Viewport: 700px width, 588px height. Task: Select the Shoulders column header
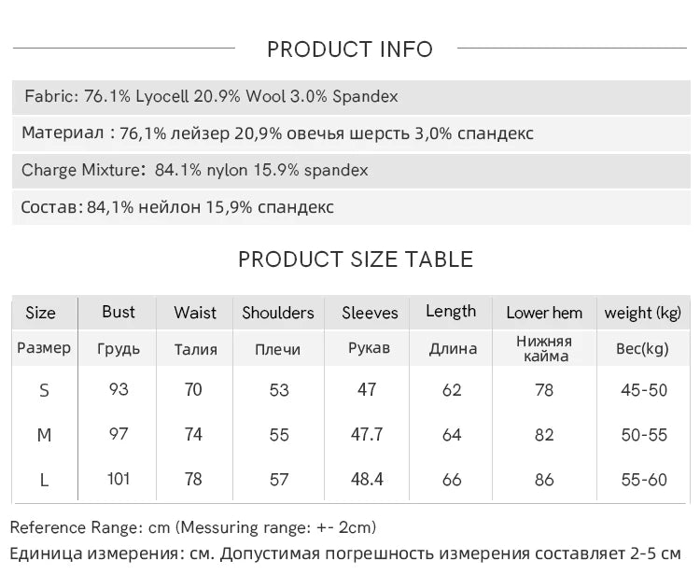(278, 313)
